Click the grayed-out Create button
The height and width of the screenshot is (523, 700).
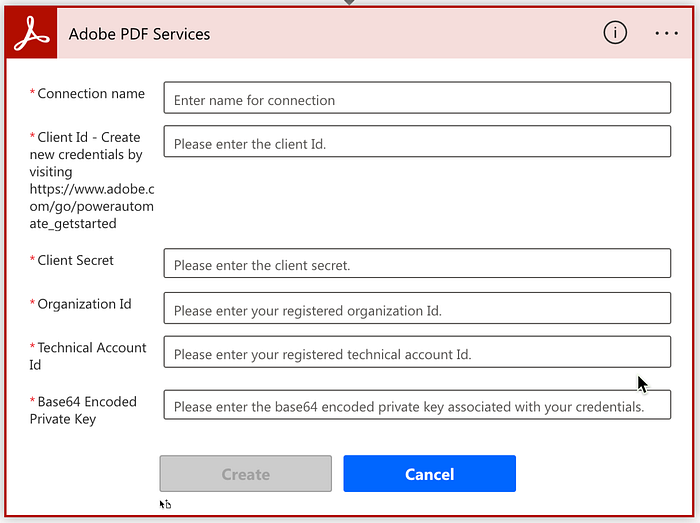point(246,473)
